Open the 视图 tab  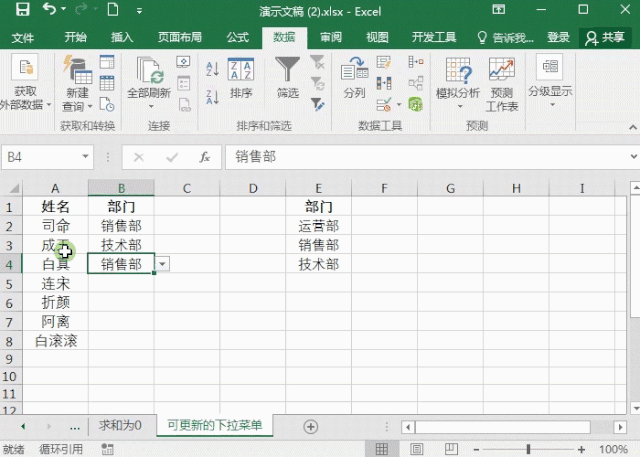point(377,37)
